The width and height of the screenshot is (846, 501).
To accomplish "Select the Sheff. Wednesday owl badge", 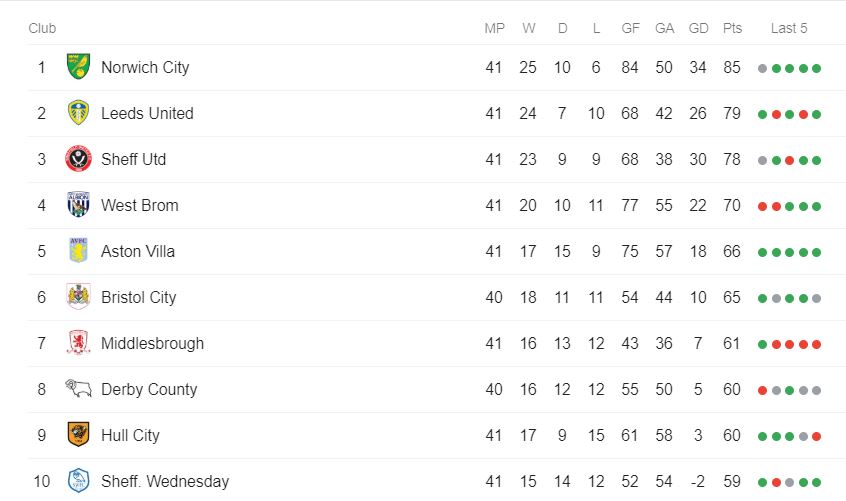I will tap(78, 481).
